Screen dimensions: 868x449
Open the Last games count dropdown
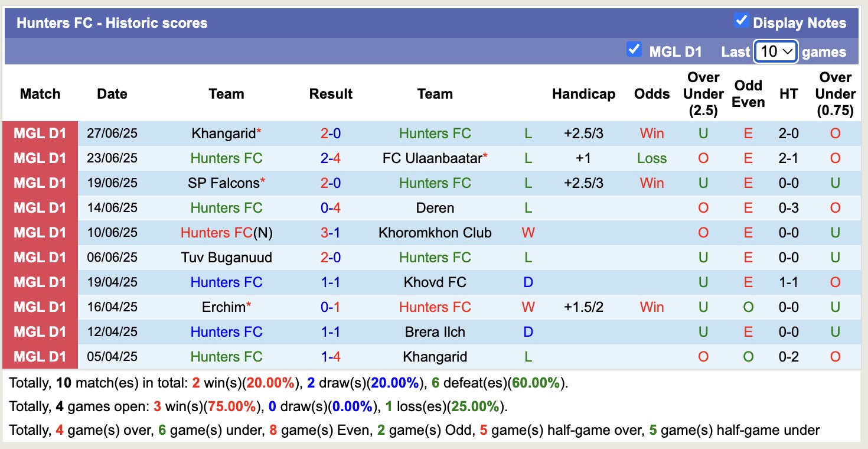coord(776,51)
